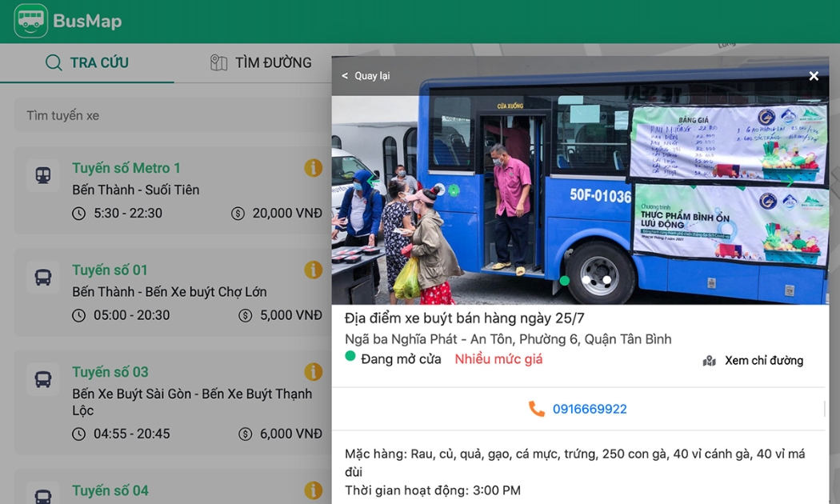The height and width of the screenshot is (504, 840).
Task: Click the orange phone icon
Action: (536, 409)
